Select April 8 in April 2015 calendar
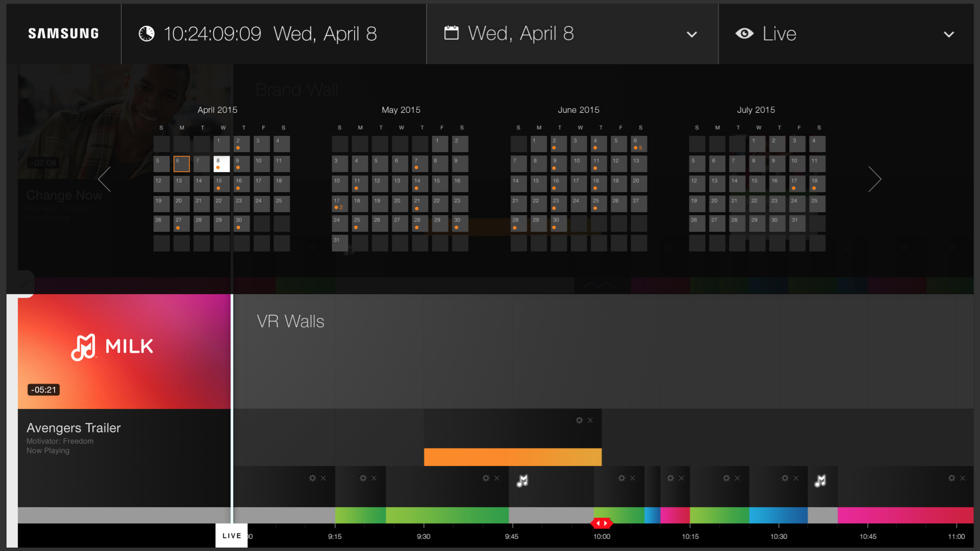This screenshot has width=980, height=551. coord(221,164)
